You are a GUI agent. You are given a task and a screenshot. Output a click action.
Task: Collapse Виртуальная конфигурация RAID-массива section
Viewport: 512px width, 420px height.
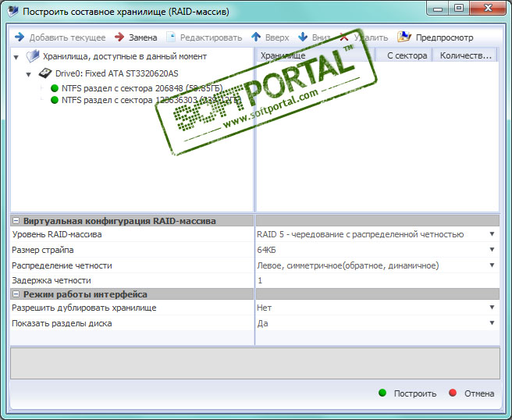click(16, 221)
